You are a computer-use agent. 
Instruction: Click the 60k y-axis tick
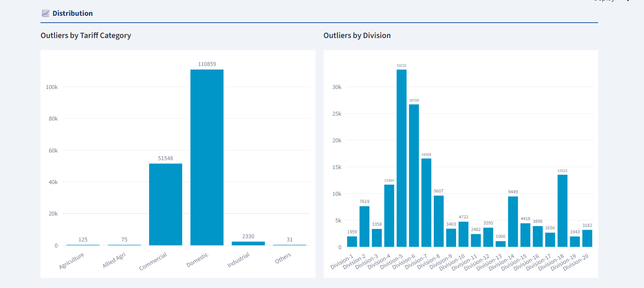(x=53, y=150)
